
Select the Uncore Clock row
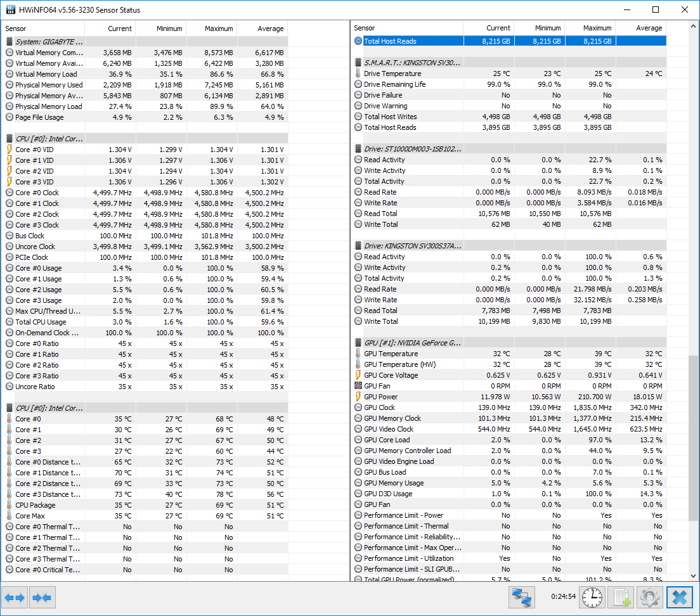click(x=145, y=247)
